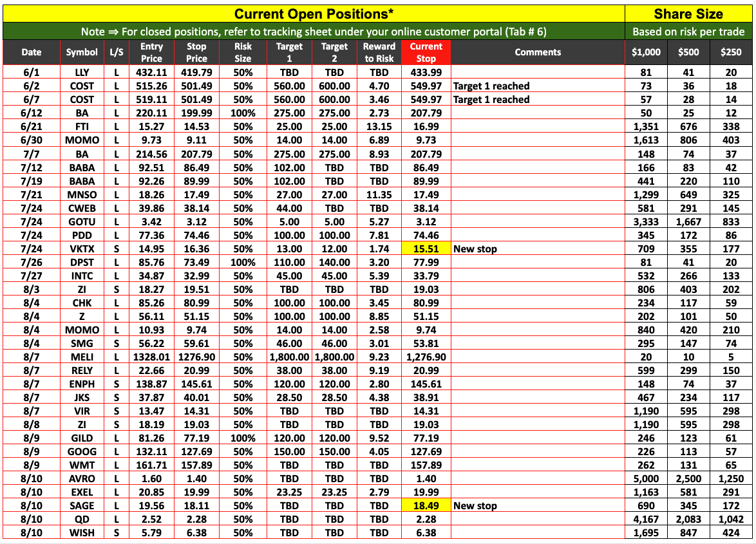Select the 1328.01 entry price cell

point(151,357)
